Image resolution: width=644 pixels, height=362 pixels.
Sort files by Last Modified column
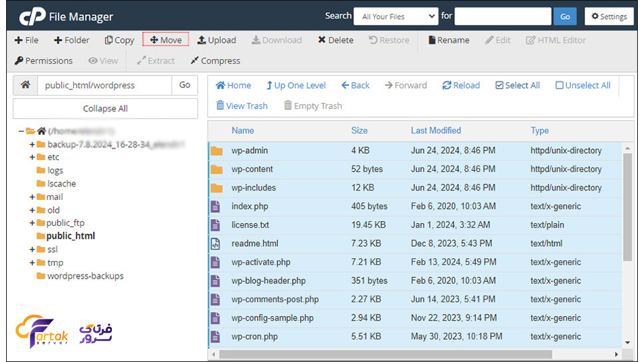pyautogui.click(x=435, y=130)
